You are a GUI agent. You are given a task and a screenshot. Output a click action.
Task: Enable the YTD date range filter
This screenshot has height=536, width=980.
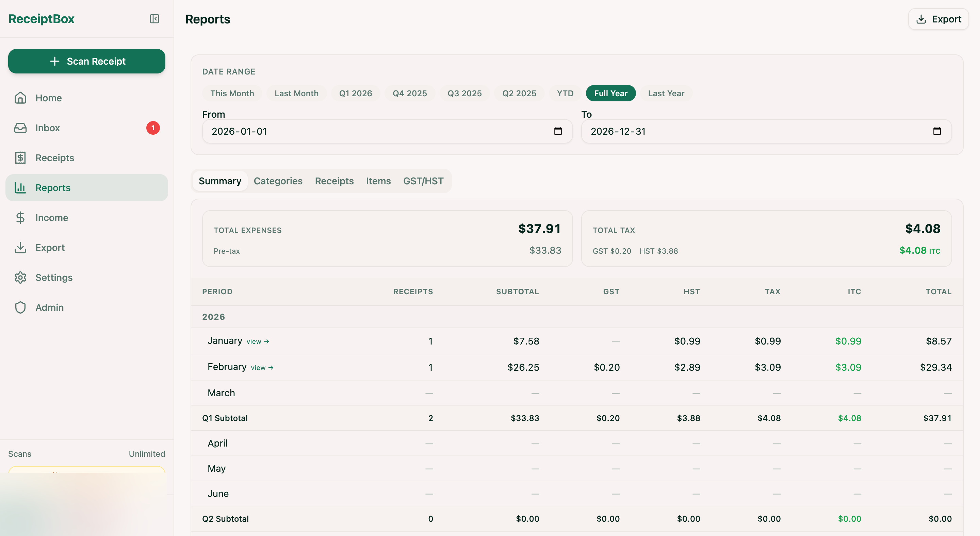click(565, 93)
